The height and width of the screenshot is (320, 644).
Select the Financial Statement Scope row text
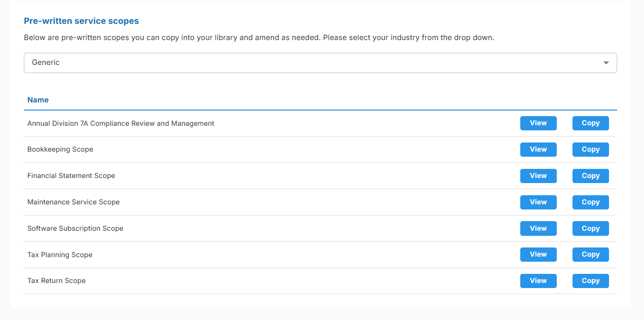71,176
